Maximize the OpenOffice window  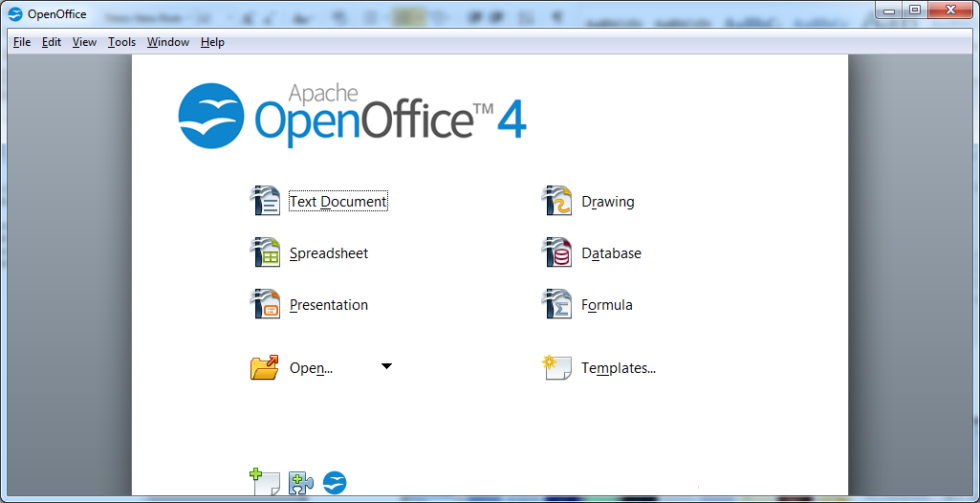click(x=915, y=10)
